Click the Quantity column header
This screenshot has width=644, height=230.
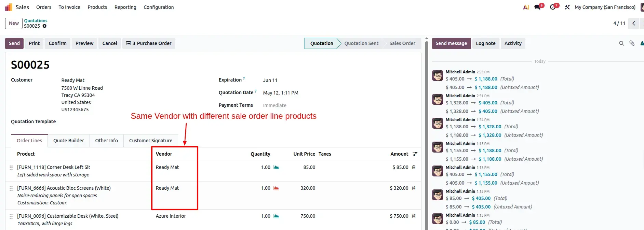click(260, 154)
